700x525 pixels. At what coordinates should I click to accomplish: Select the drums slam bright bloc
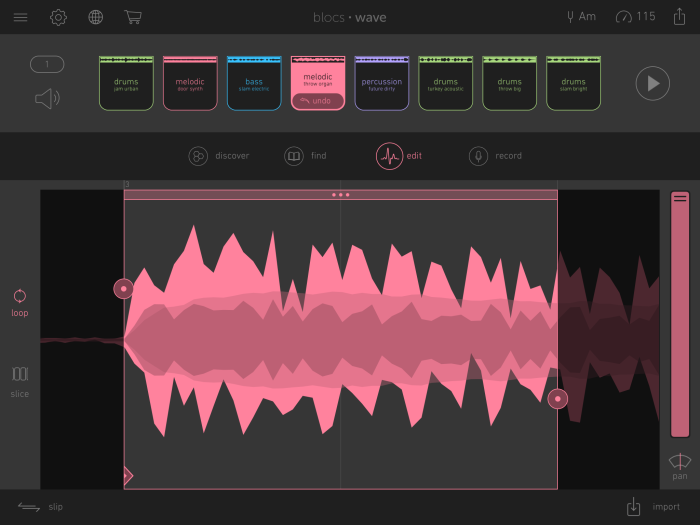(x=573, y=83)
